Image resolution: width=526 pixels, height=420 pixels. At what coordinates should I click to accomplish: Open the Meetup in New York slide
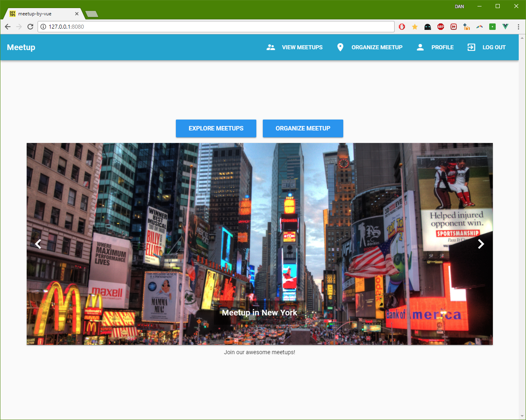[x=260, y=313]
